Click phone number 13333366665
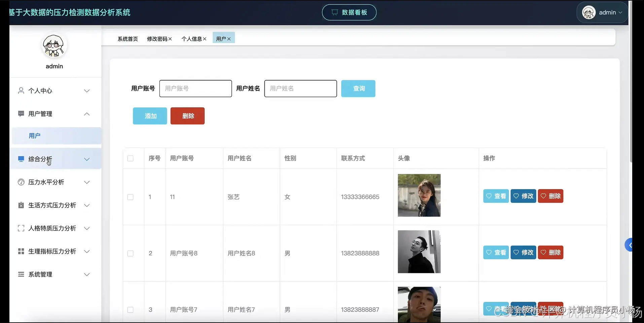Screen dimensions: 644x323 (360, 197)
